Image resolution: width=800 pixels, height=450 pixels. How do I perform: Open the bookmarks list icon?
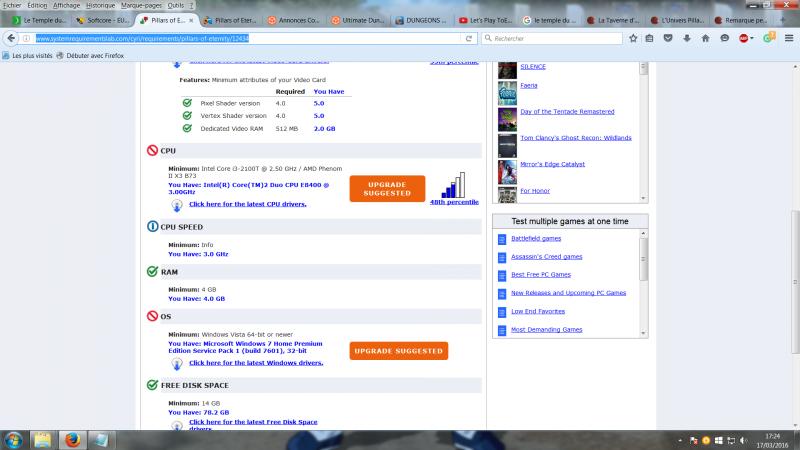pyautogui.click(x=649, y=38)
